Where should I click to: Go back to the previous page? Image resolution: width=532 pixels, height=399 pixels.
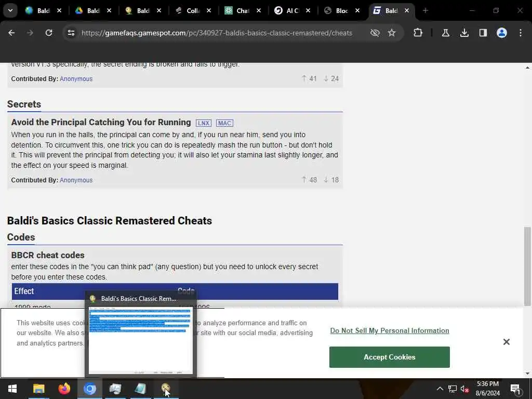click(x=11, y=33)
